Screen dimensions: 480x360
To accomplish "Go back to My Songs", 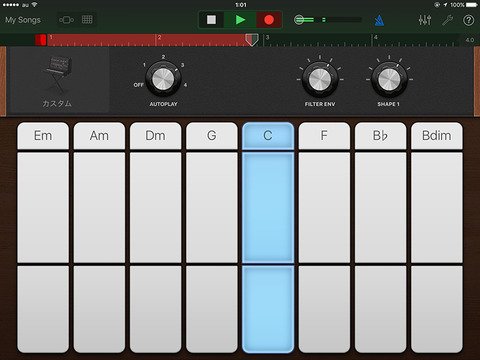I will click(23, 20).
